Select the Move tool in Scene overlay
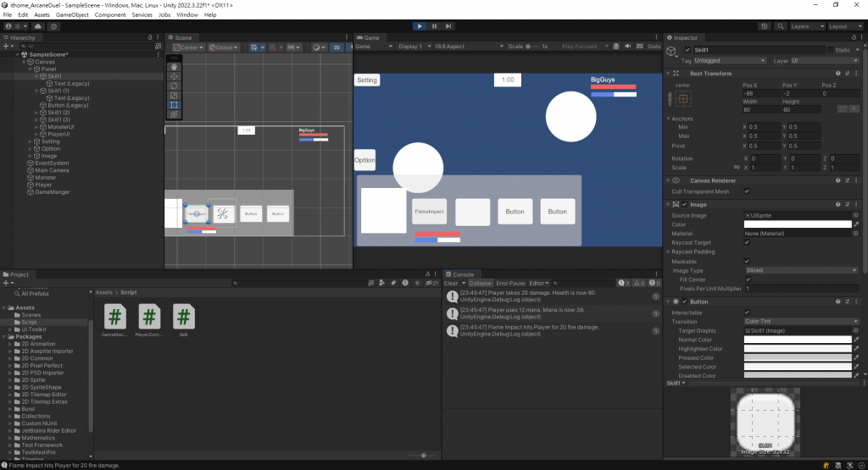Screen dimensions: 868x470 click(175, 75)
